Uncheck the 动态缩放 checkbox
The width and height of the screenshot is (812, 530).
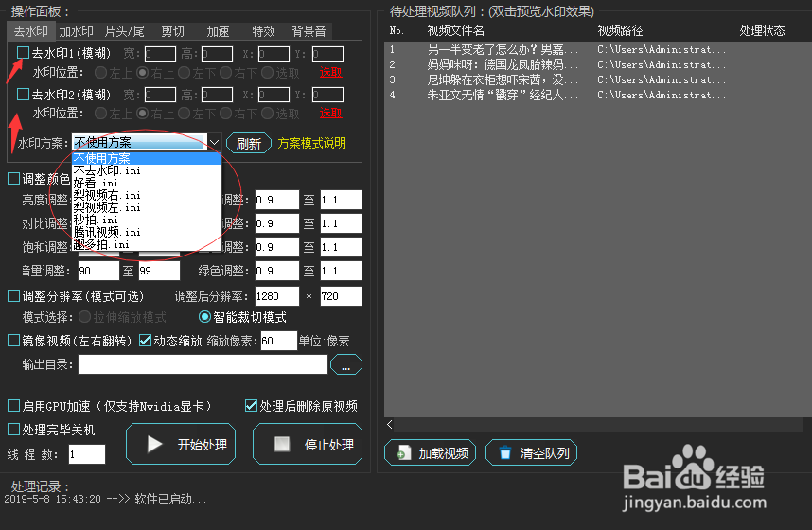145,341
